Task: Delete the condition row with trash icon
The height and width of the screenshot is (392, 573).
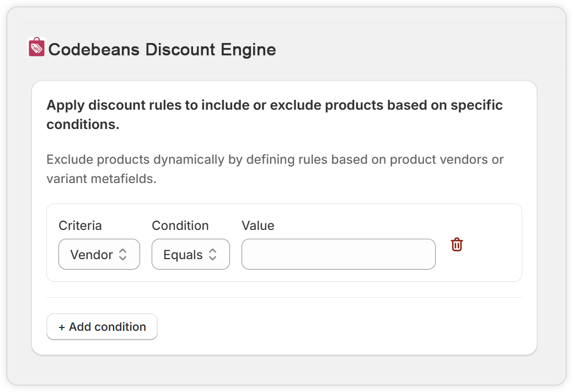Action: [457, 244]
